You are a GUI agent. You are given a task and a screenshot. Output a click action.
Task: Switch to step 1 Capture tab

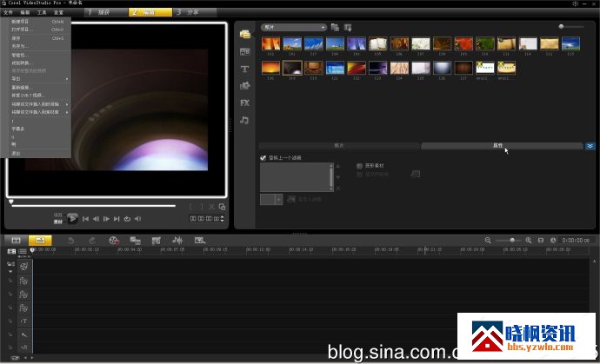100,12
